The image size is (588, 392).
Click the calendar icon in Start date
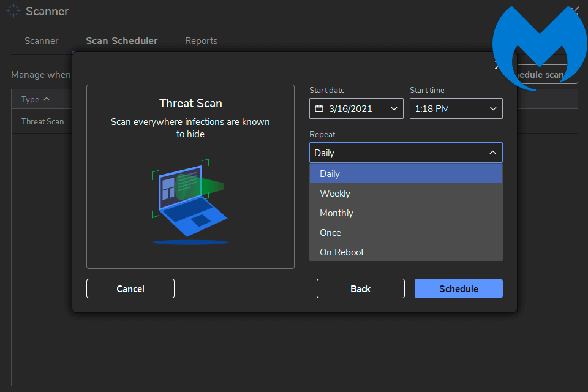click(319, 109)
